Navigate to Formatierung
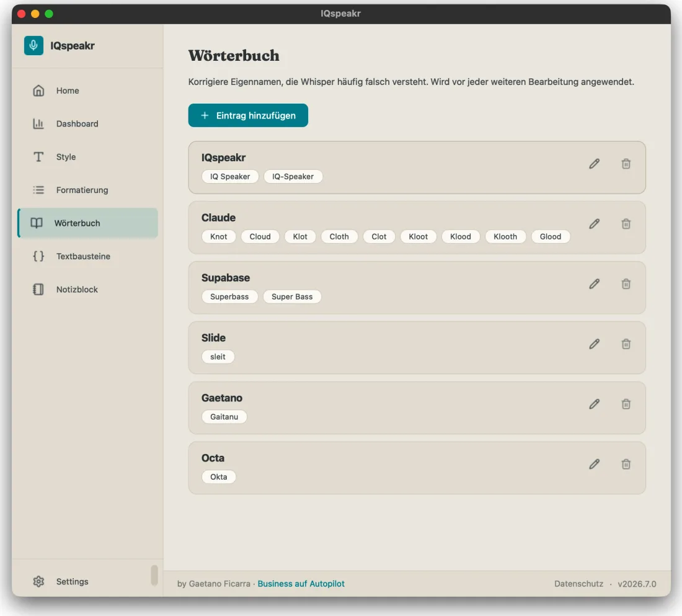The height and width of the screenshot is (616, 682). coord(87,190)
